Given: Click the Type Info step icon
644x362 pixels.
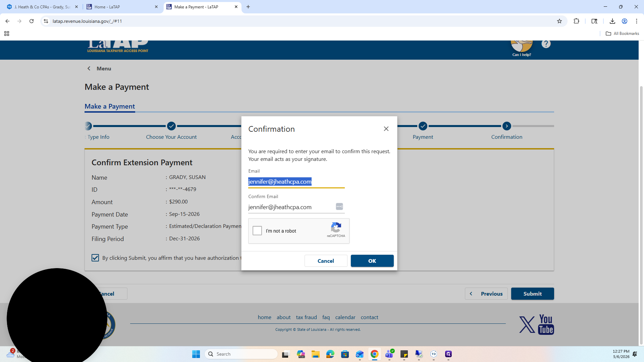Looking at the screenshot, I should click(x=88, y=126).
